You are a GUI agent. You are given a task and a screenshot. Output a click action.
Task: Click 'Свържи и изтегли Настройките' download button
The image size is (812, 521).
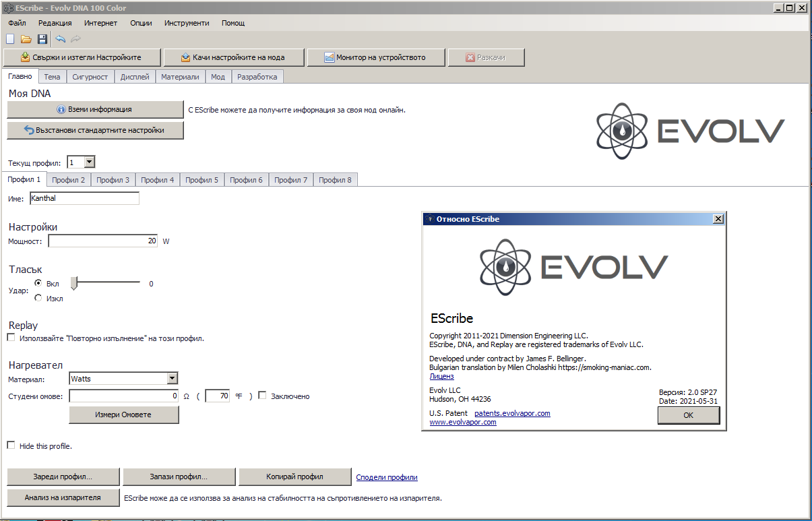(82, 57)
